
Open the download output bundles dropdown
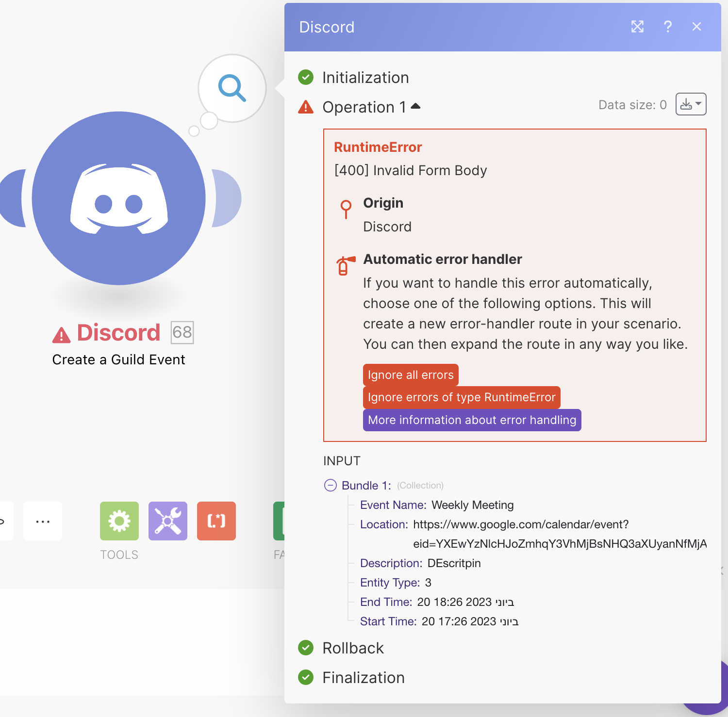(x=691, y=104)
